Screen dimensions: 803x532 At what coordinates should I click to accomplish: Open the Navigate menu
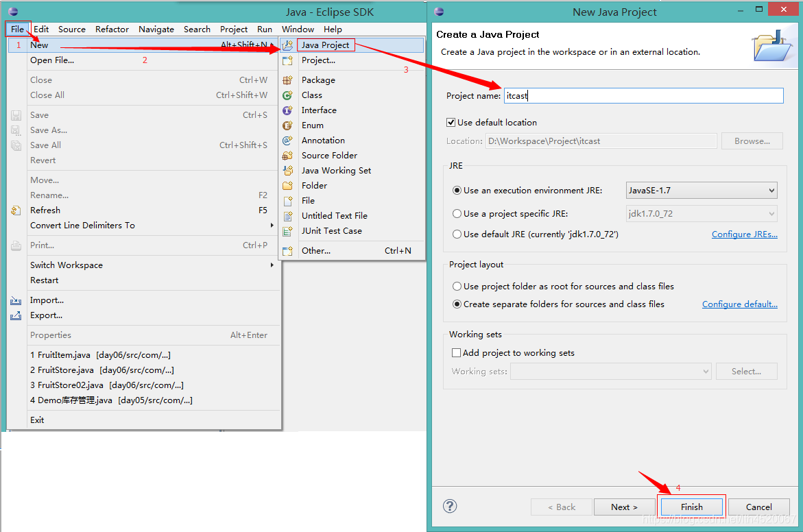[156, 29]
